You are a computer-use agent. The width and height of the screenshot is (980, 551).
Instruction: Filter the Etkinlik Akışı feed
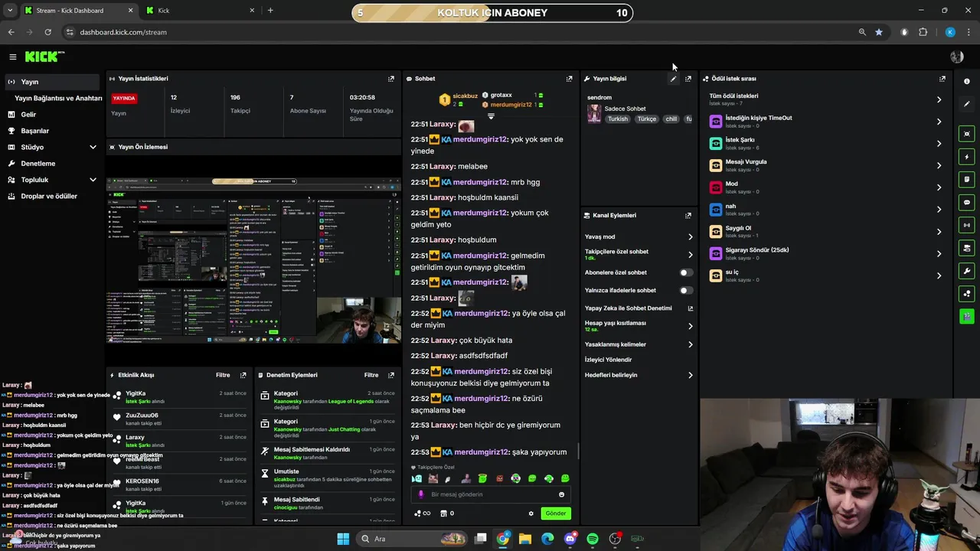(223, 375)
